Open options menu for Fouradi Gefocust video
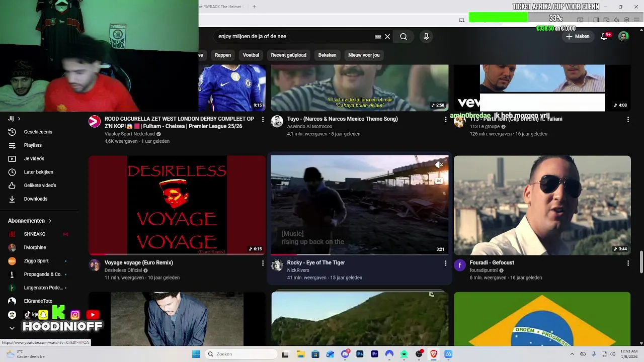Image resolution: width=644 pixels, height=362 pixels. (627, 263)
